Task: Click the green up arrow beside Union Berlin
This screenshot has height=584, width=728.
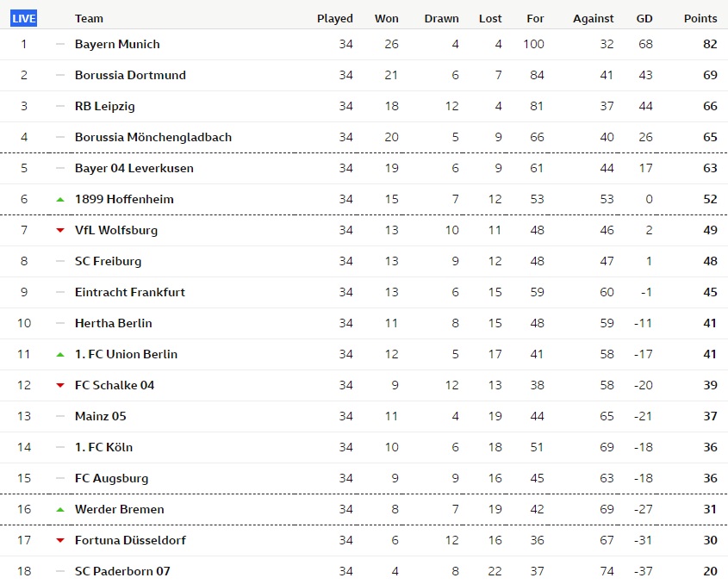Action: 60,355
